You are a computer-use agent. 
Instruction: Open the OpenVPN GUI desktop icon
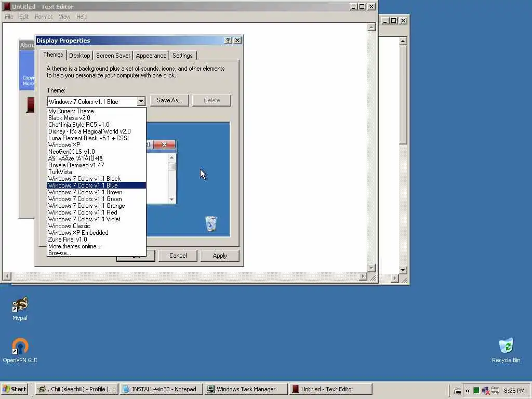[20, 350]
